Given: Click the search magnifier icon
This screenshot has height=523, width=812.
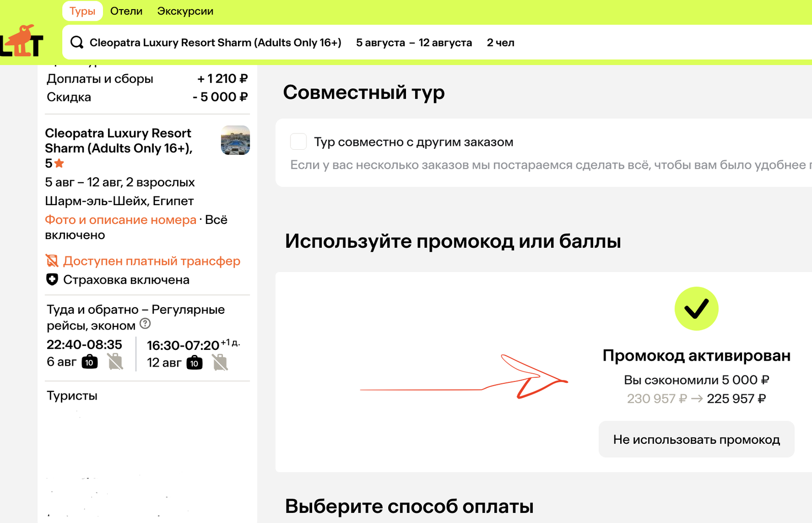Looking at the screenshot, I should (77, 43).
